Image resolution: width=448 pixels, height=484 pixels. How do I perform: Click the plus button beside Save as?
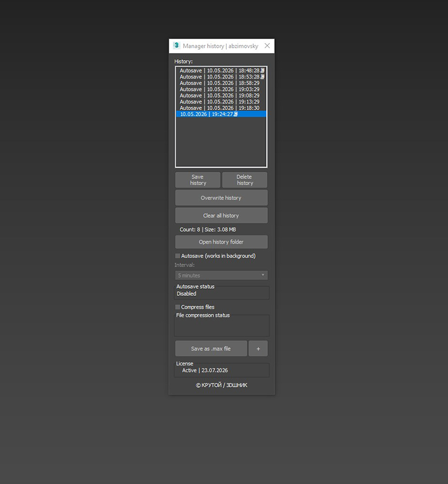(x=258, y=348)
